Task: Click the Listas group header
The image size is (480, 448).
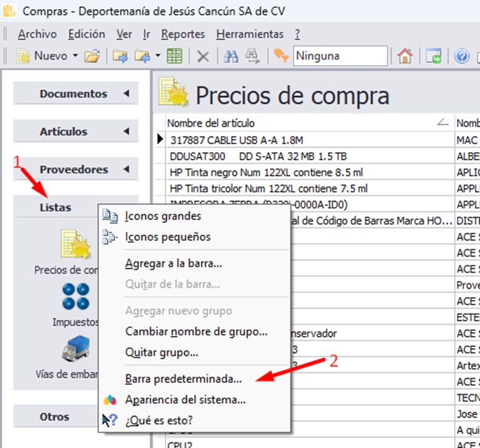Action: pos(56,207)
